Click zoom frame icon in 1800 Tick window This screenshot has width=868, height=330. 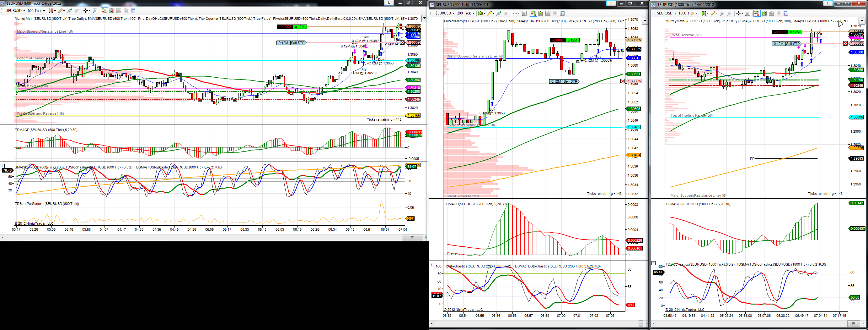[748, 13]
